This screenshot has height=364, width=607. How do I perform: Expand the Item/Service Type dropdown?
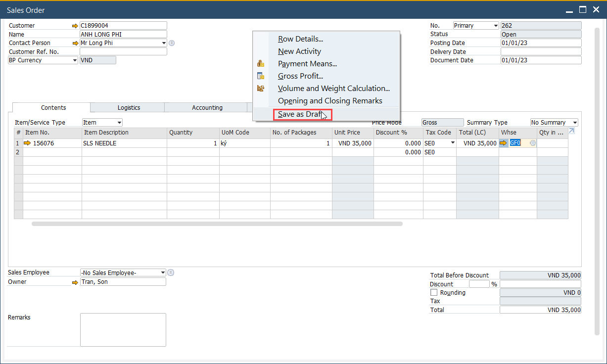point(119,123)
